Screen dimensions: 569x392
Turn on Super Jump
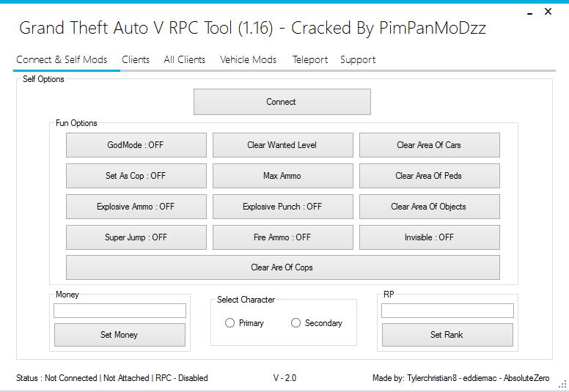(136, 237)
